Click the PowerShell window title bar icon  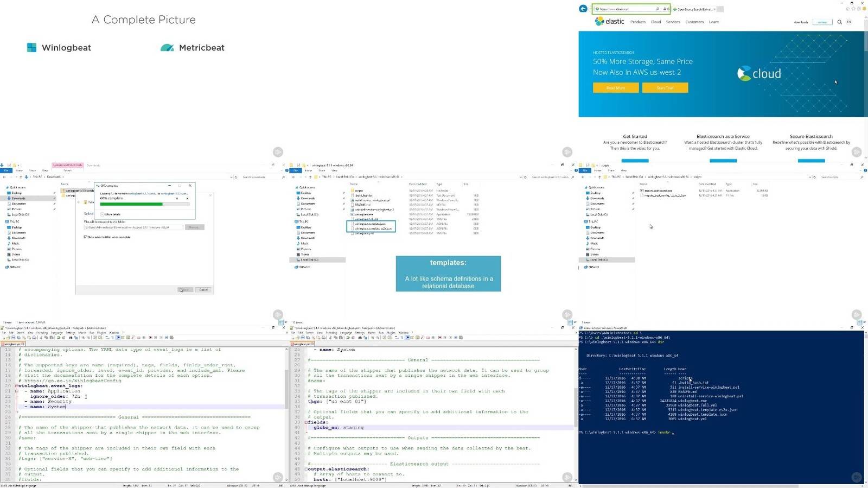click(581, 328)
